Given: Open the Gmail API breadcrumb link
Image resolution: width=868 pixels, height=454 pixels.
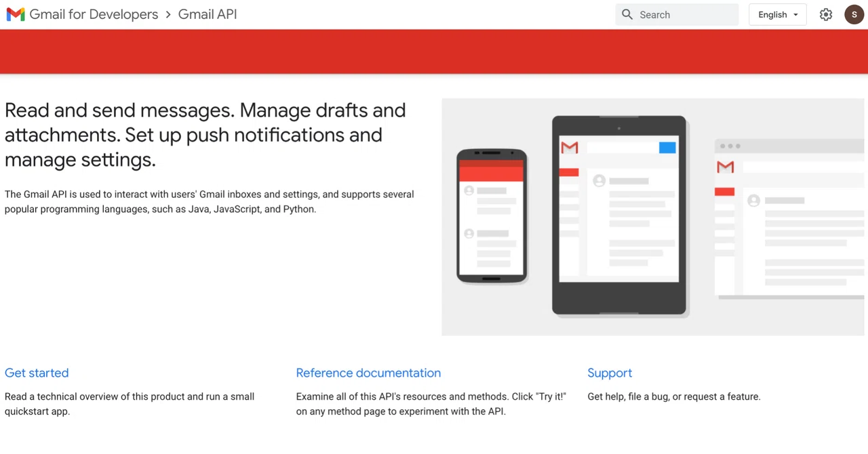Looking at the screenshot, I should [x=208, y=14].
